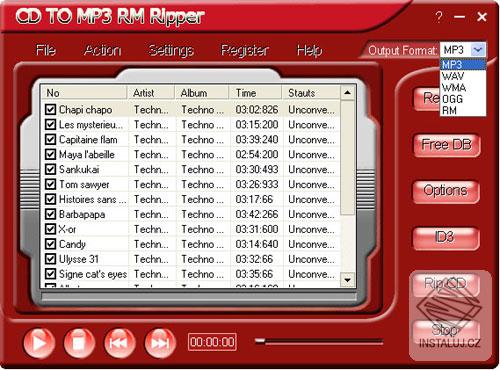Click the playback position slider handle
The height and width of the screenshot is (370, 500).
tap(260, 341)
